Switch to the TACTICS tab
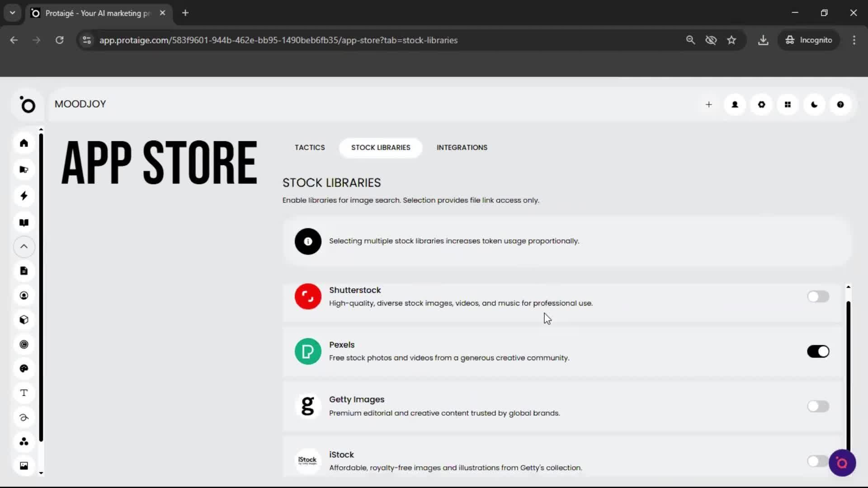868x488 pixels. (x=310, y=147)
